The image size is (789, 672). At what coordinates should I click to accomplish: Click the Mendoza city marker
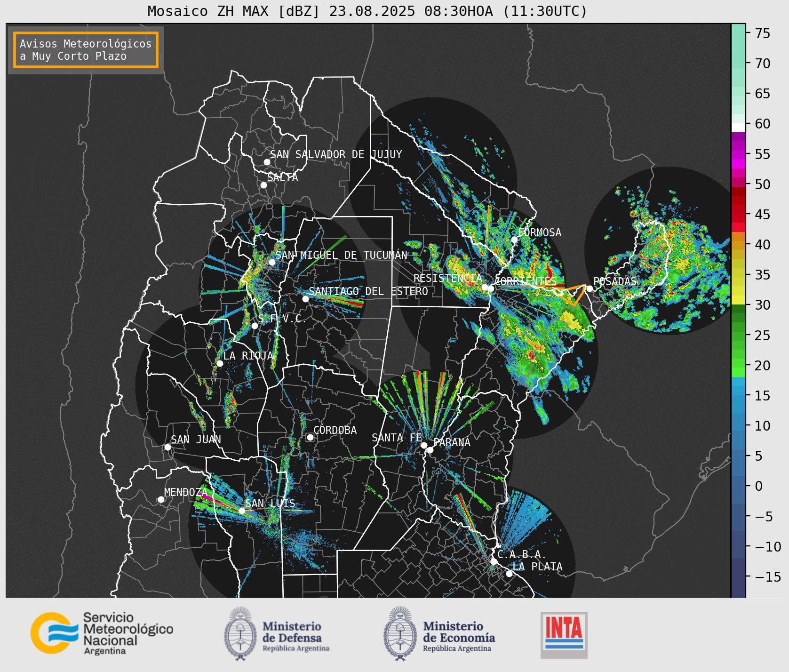pos(161,499)
